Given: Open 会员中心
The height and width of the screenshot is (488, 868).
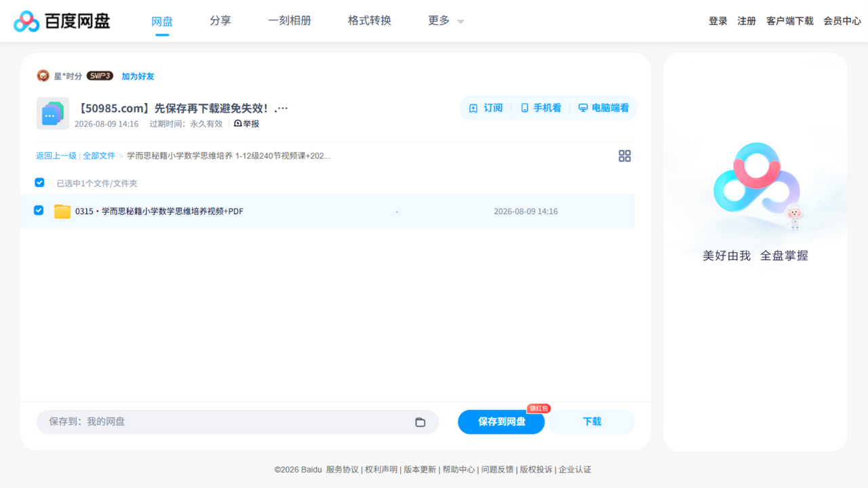Looking at the screenshot, I should pyautogui.click(x=842, y=21).
